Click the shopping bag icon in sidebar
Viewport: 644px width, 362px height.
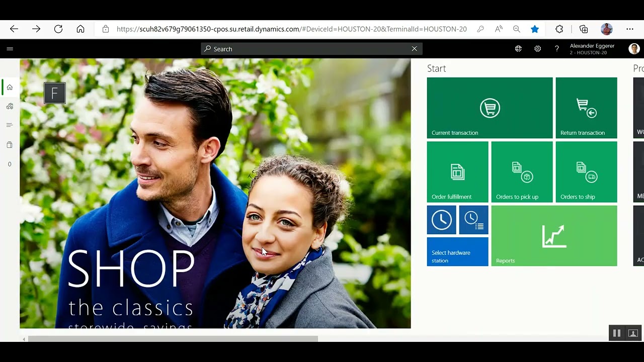click(x=10, y=145)
